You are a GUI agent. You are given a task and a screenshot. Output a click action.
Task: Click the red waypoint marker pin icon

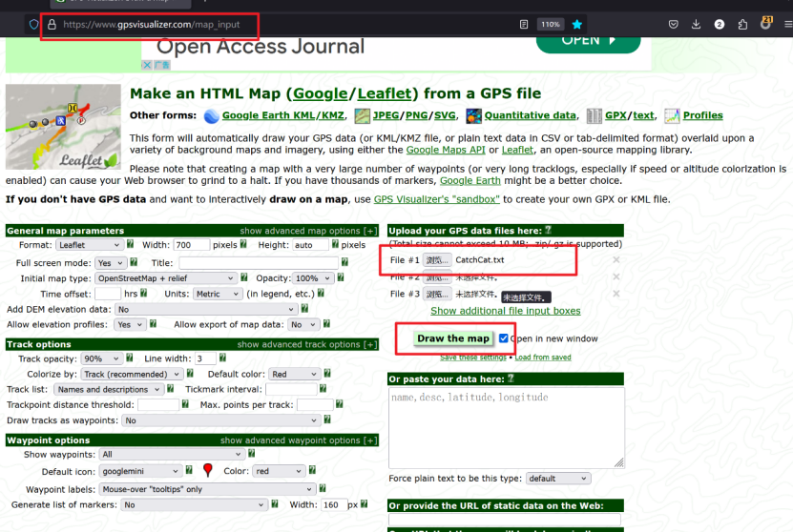pos(208,471)
